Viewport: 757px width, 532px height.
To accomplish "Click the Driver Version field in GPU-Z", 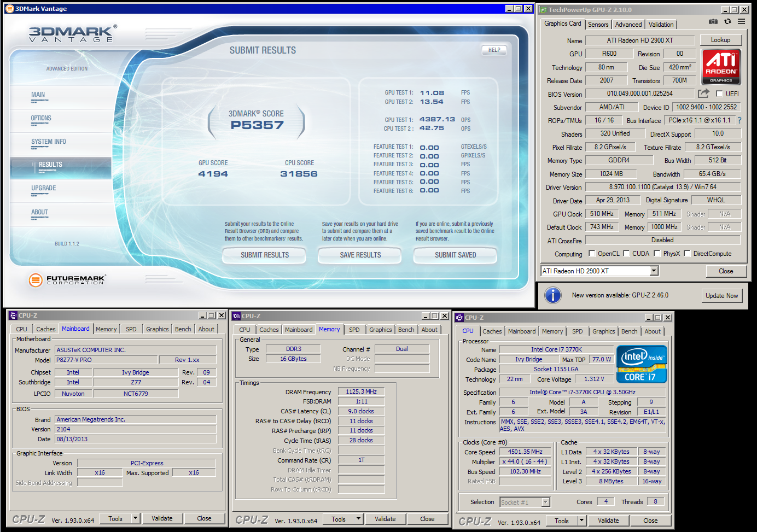I will 663,187.
